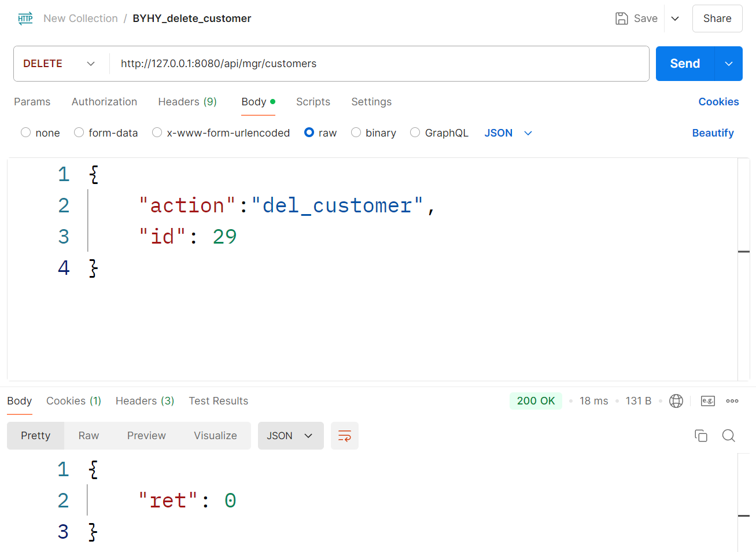Toggle the response wrap lines icon

click(345, 436)
